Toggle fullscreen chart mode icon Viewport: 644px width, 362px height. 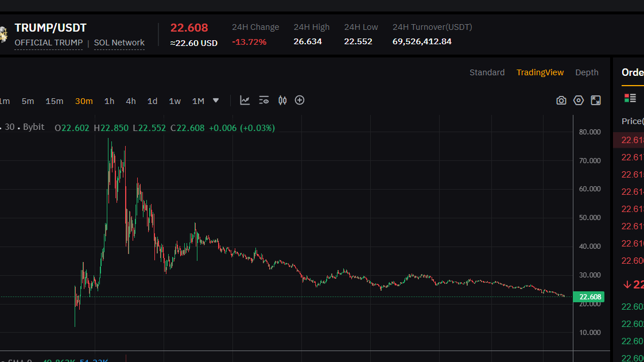[596, 101]
